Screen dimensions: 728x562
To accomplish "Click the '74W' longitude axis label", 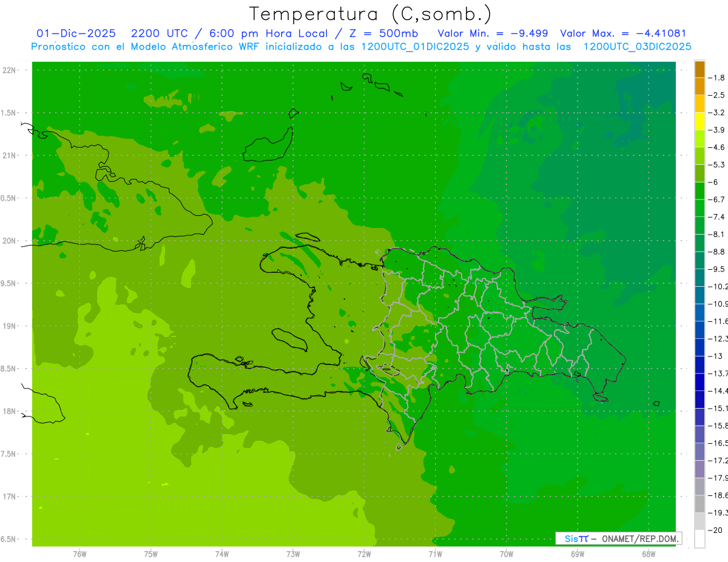I will click(222, 554).
